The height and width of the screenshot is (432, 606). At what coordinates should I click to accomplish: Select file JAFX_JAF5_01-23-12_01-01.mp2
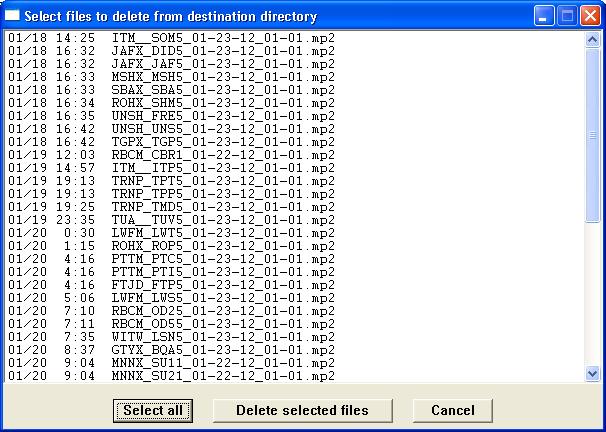[x=296, y=64]
